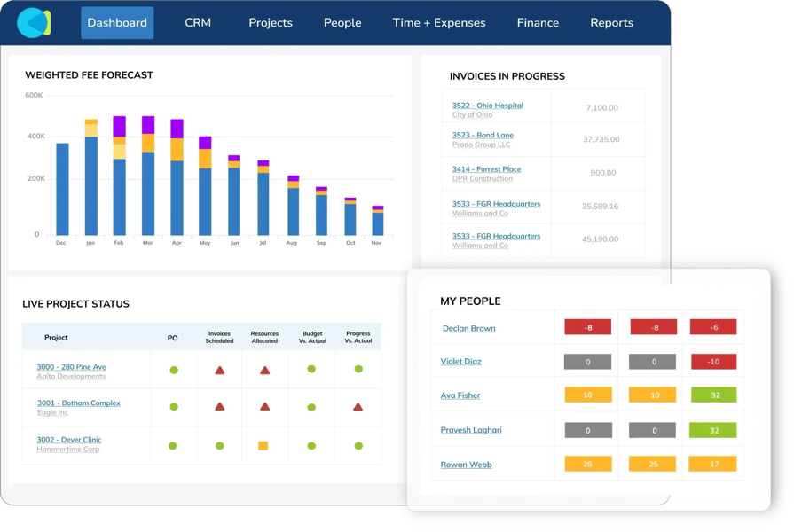794x532 pixels.
Task: Click green Budget Vs. Actual dot for Dever Clinic
Action: pyautogui.click(x=311, y=446)
